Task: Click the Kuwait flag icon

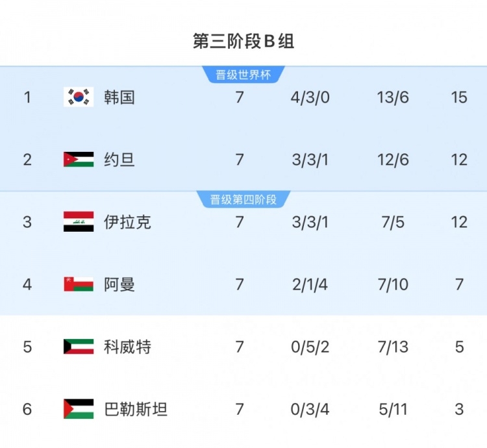Action: coord(79,347)
